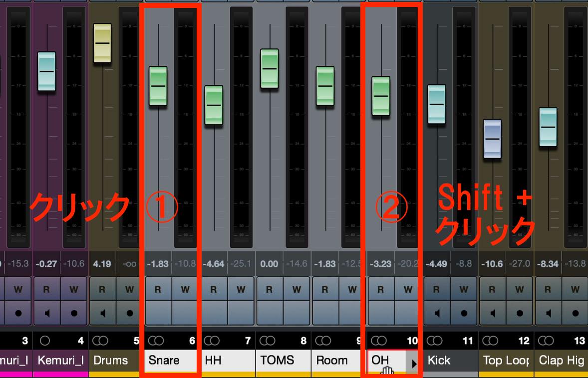Grab the Snare channel fader handle
Image resolution: width=588 pixels, height=378 pixels.
point(158,86)
